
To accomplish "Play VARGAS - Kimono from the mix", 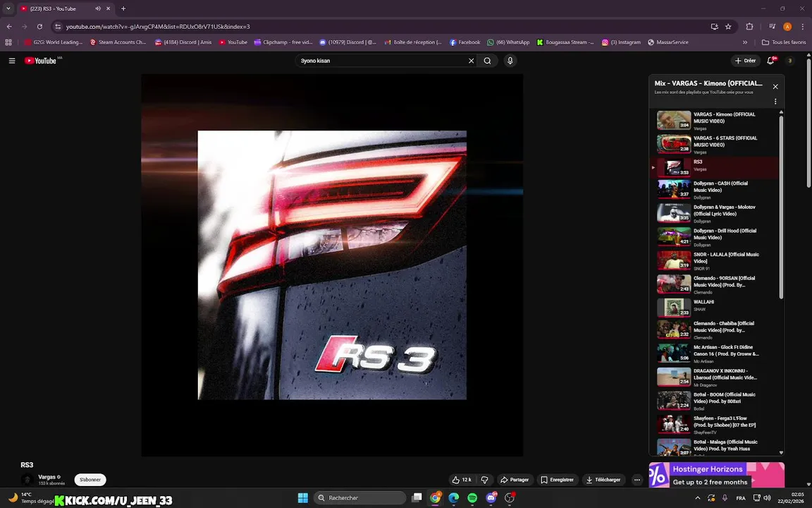I will pos(715,120).
